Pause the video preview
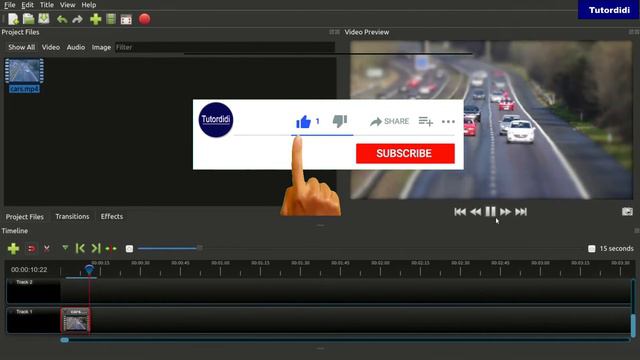The image size is (640, 360). [x=490, y=211]
